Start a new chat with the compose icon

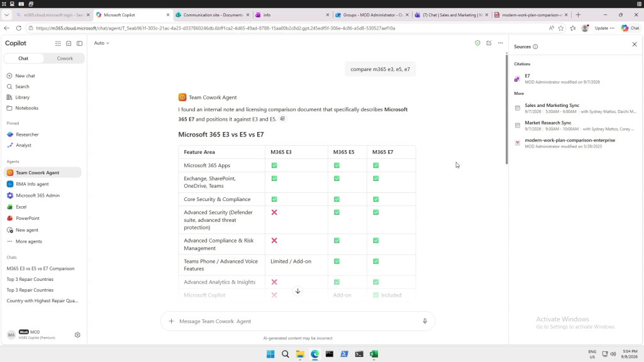click(489, 43)
